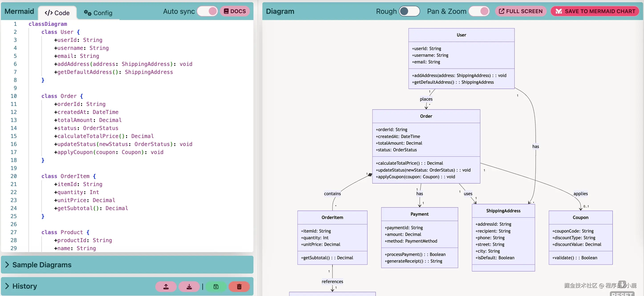This screenshot has height=296, width=644.
Task: Toggle the Auto sync switch
Action: click(207, 11)
